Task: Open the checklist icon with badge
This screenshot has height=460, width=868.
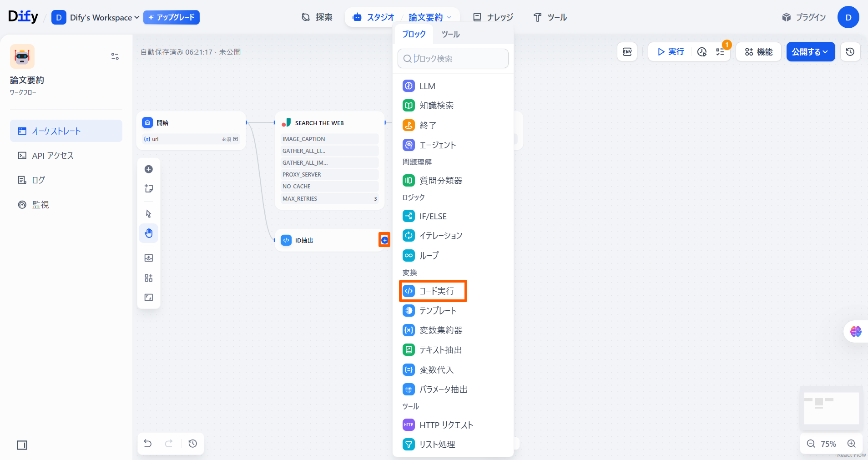Action: [720, 52]
